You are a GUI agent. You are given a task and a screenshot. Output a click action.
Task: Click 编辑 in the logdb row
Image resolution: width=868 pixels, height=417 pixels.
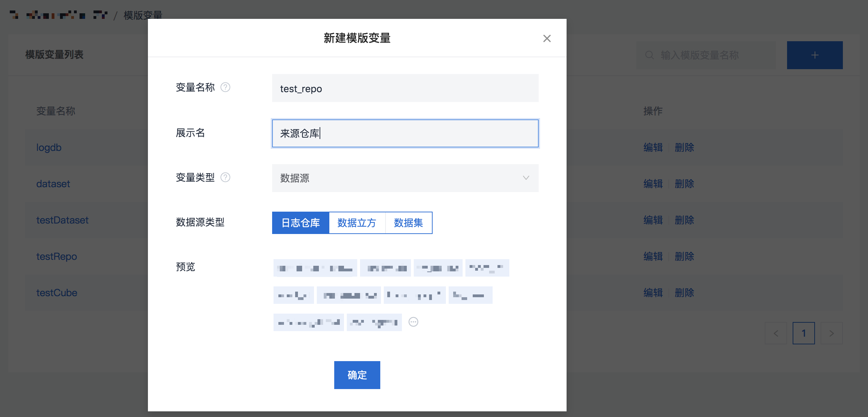click(x=653, y=147)
